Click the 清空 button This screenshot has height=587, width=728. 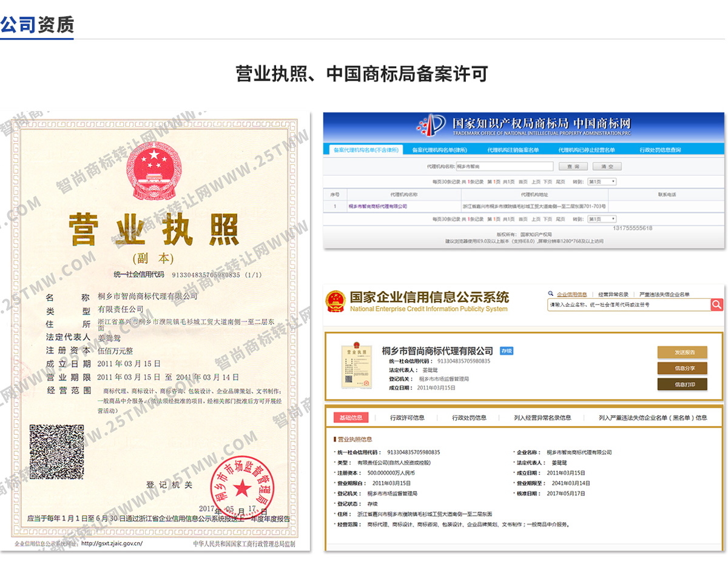pyautogui.click(x=607, y=166)
